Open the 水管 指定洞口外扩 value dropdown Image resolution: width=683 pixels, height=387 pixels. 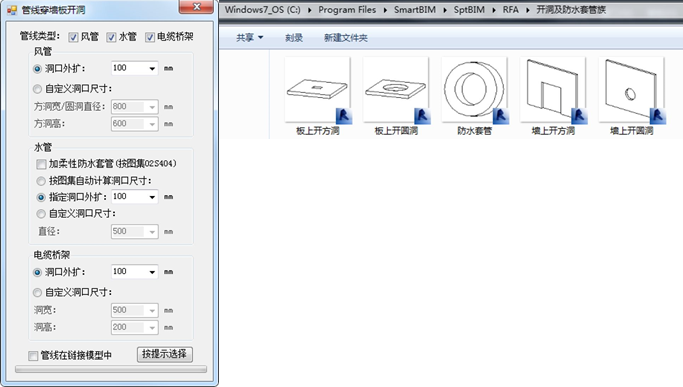click(152, 197)
